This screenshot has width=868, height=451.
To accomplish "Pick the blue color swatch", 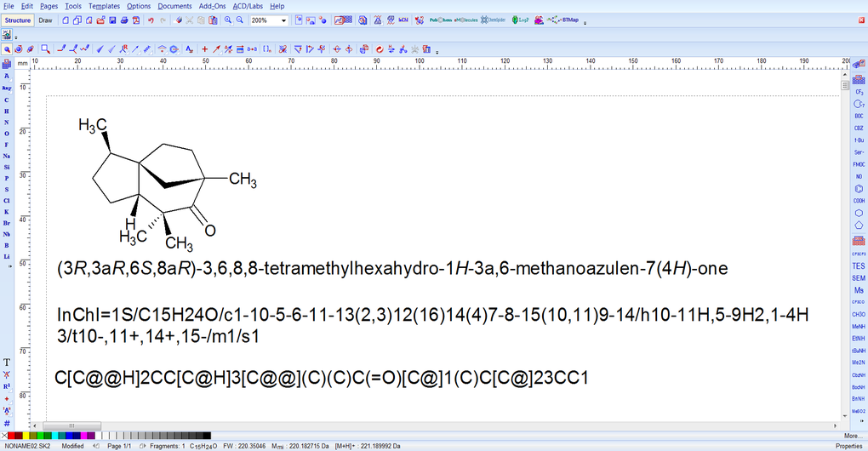I will (x=69, y=436).
